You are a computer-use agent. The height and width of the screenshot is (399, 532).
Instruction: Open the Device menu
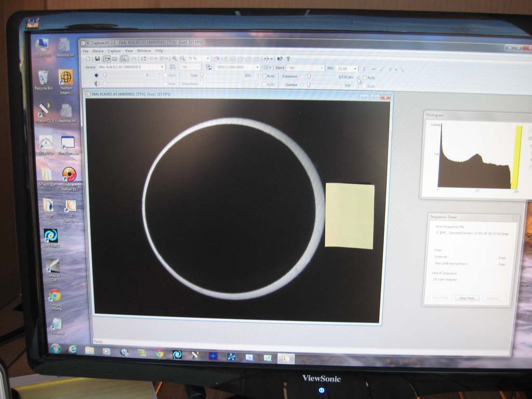[98, 51]
